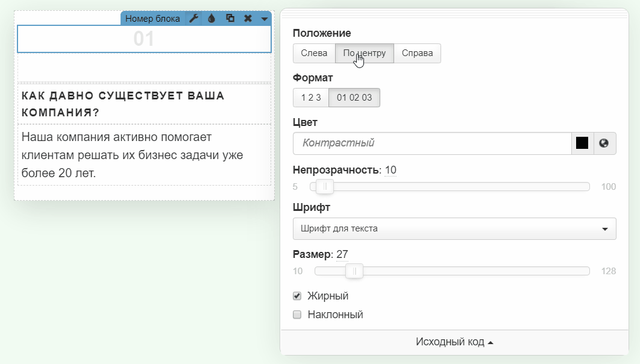
Task: Open the Шрифт для текста dropdown
Action: coord(454,228)
